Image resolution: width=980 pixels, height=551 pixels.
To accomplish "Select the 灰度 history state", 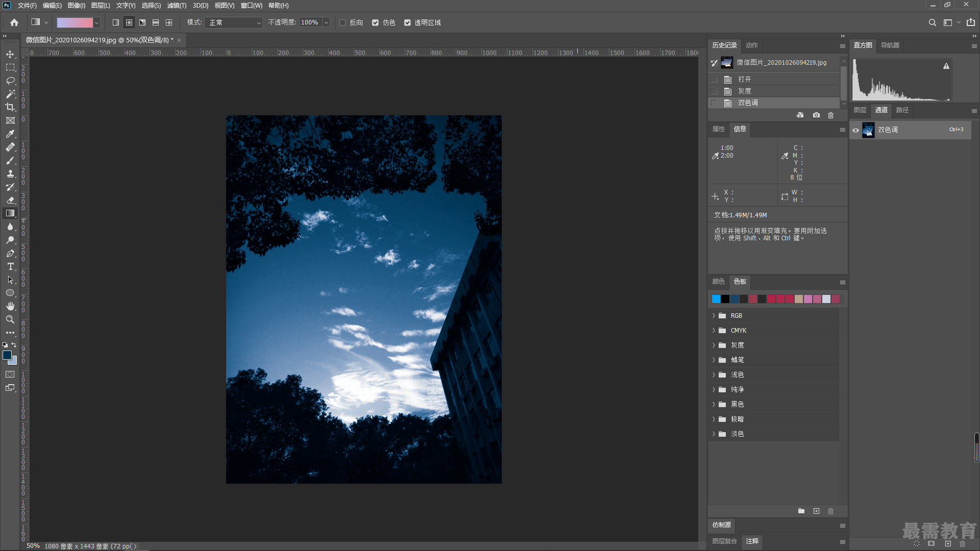I will (x=774, y=91).
